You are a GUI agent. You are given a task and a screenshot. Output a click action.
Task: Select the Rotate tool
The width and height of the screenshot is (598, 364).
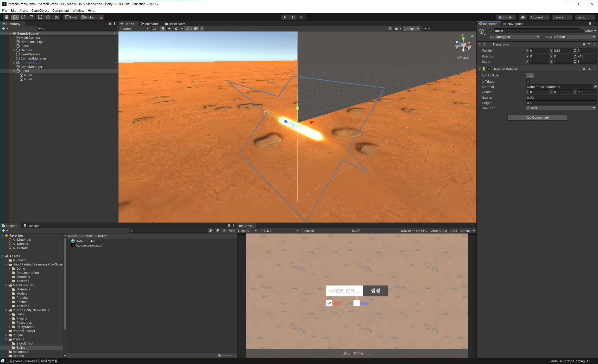pos(23,17)
